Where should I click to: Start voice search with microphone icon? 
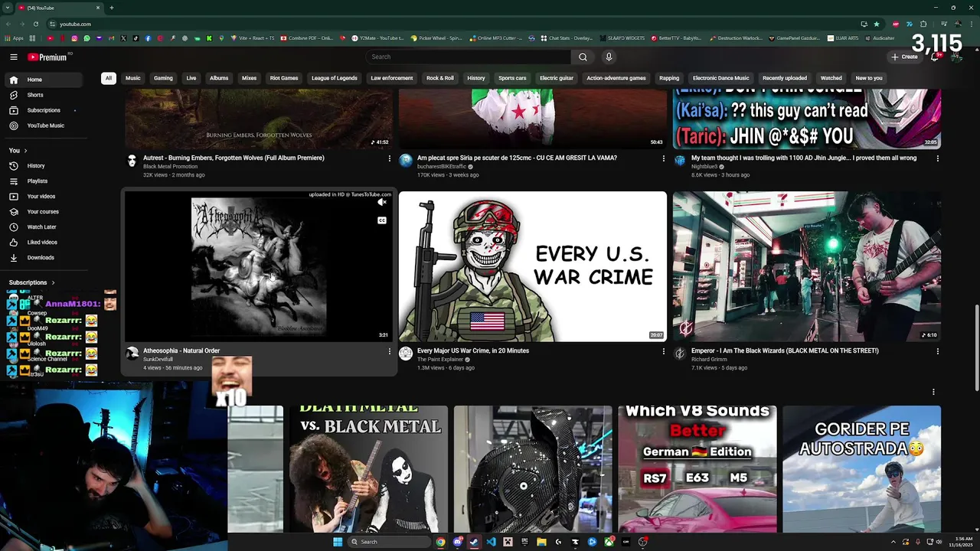[x=609, y=57]
